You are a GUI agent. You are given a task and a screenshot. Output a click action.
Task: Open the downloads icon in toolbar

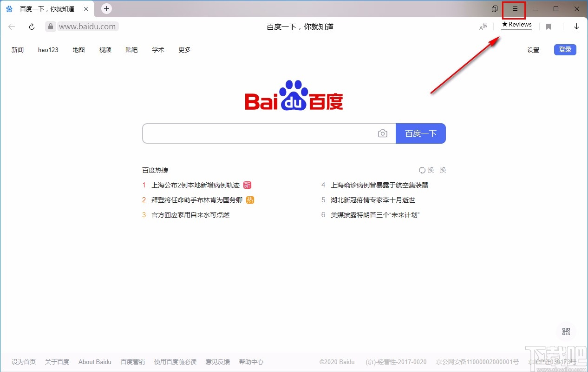(576, 27)
